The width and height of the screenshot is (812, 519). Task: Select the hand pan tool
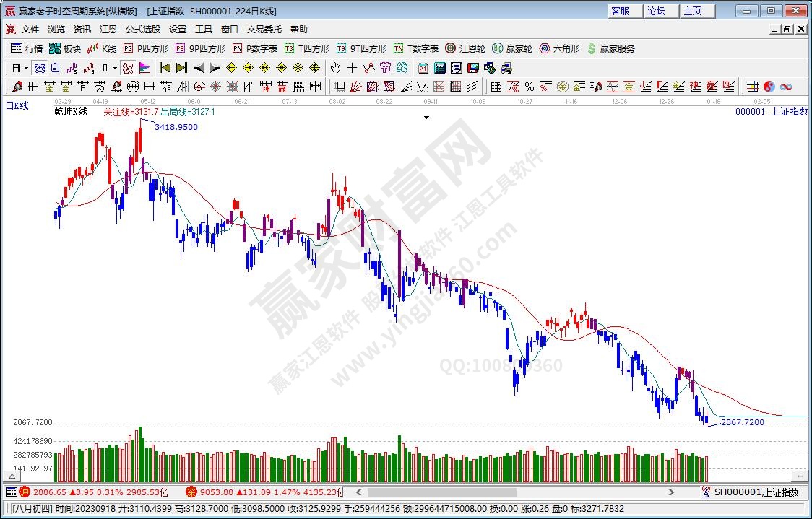pyautogui.click(x=335, y=68)
